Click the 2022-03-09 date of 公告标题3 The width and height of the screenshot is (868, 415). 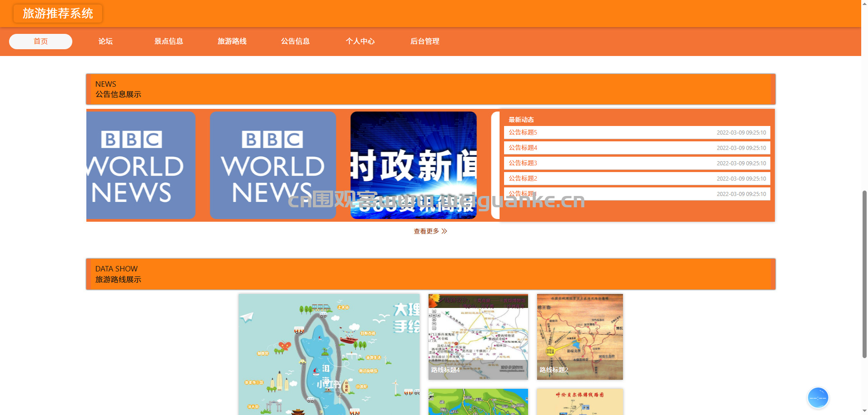pos(741,163)
